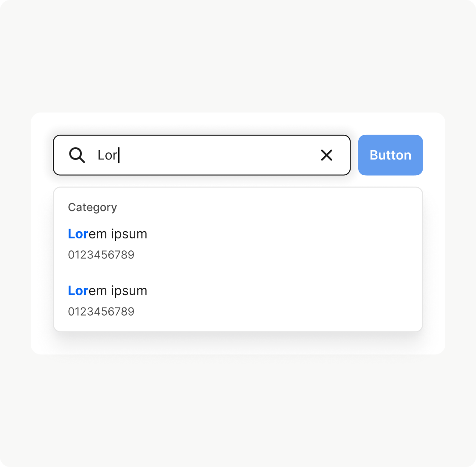Screen dimensions: 476x467
Task: Click the word "ipsum" in the first suggestion
Action: click(x=129, y=234)
